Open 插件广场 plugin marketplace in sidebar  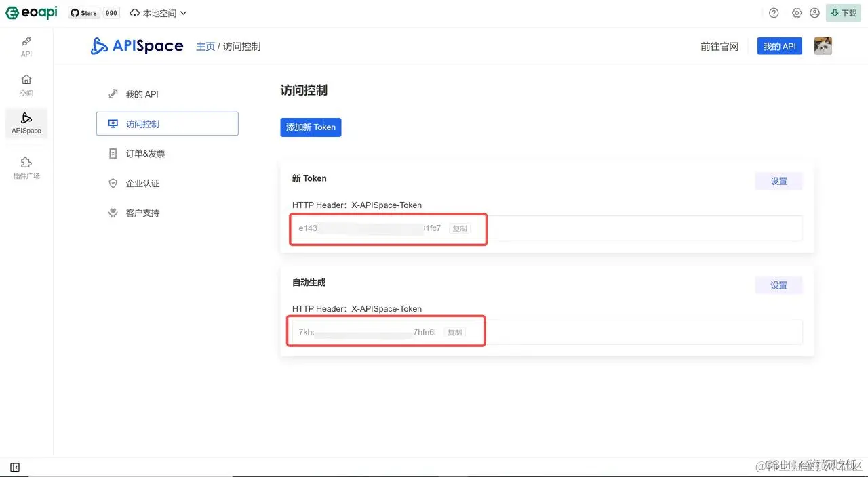26,168
